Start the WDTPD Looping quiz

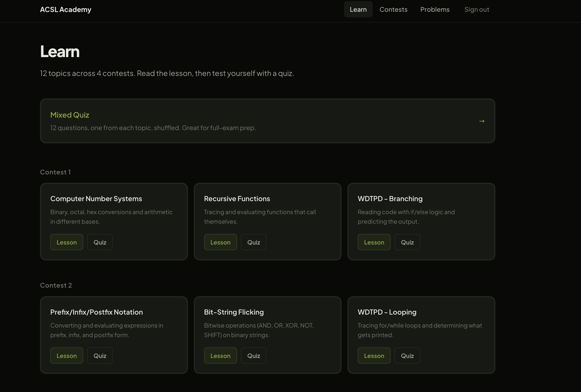[407, 355]
